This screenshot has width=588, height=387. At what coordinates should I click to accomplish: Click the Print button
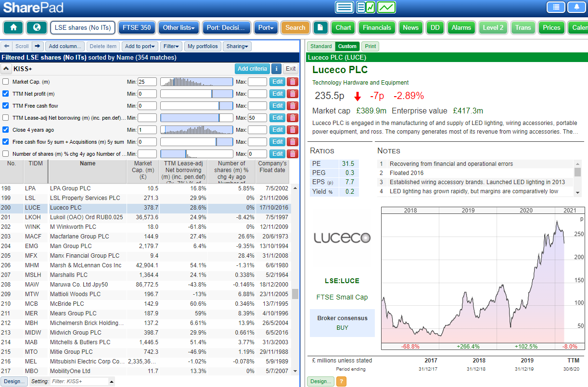[371, 46]
